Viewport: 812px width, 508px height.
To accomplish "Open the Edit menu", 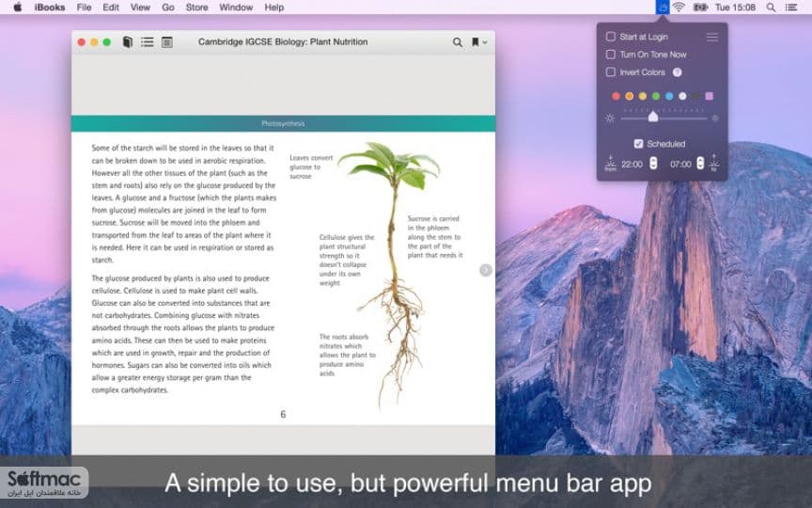I will click(x=111, y=8).
